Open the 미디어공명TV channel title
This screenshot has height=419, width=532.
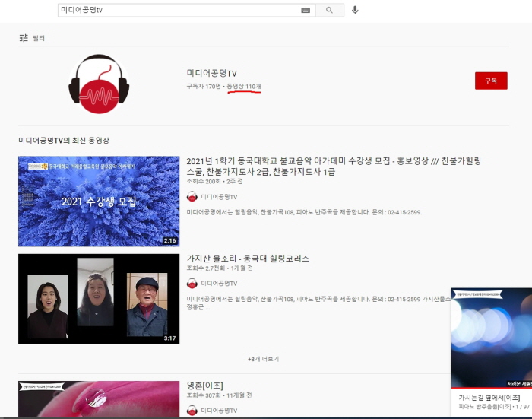coord(212,73)
